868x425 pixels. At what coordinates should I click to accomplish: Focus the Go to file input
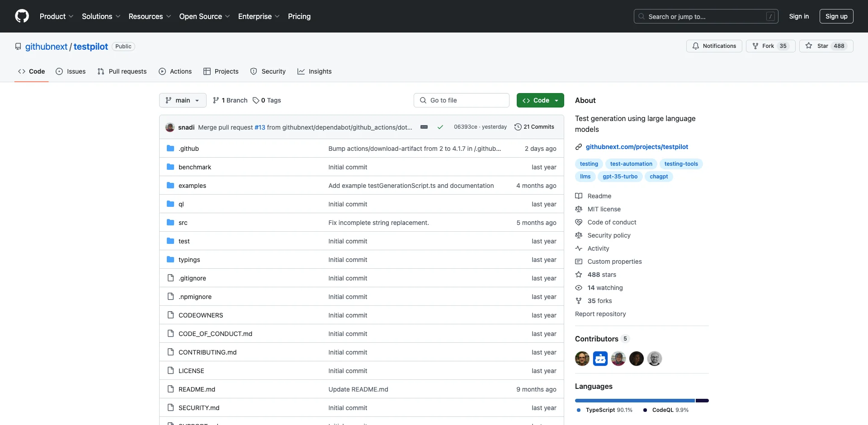tap(462, 100)
